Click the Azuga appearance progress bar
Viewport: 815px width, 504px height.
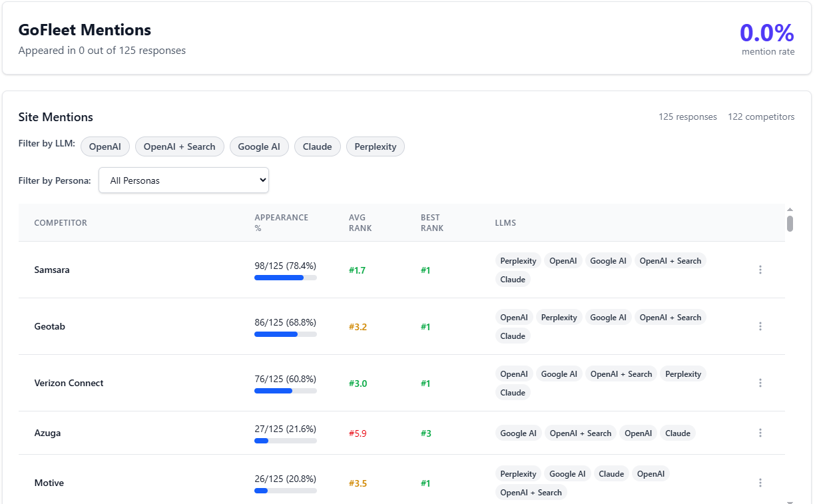click(286, 441)
